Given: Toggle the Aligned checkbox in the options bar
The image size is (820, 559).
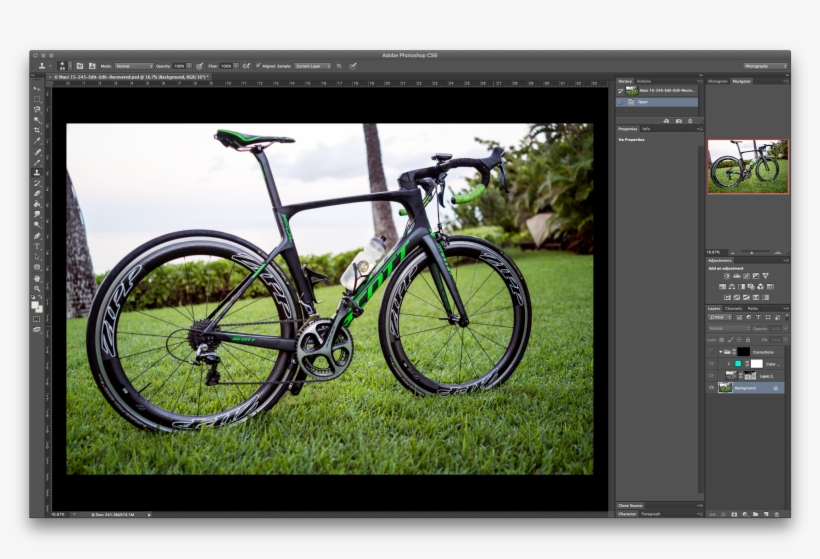Looking at the screenshot, I should (x=258, y=66).
